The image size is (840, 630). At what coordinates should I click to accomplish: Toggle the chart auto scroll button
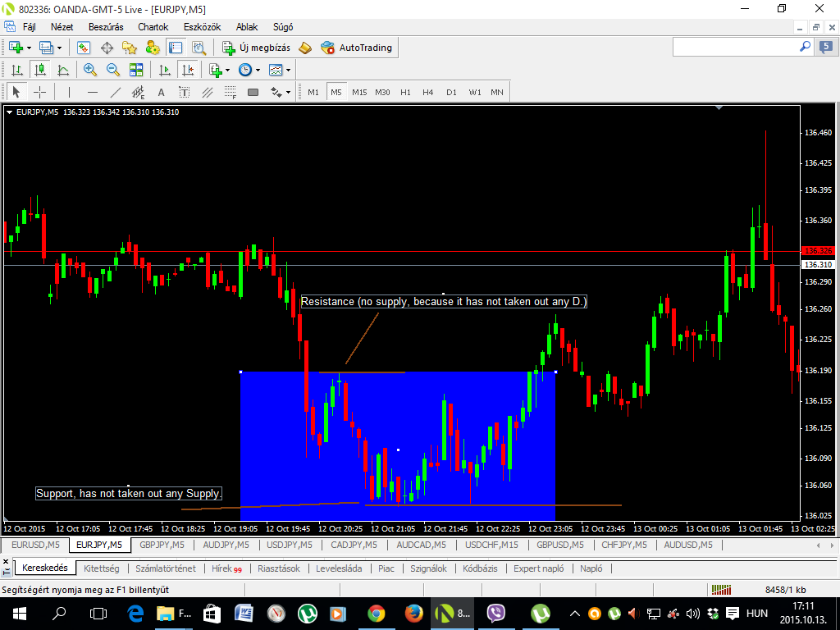(165, 70)
